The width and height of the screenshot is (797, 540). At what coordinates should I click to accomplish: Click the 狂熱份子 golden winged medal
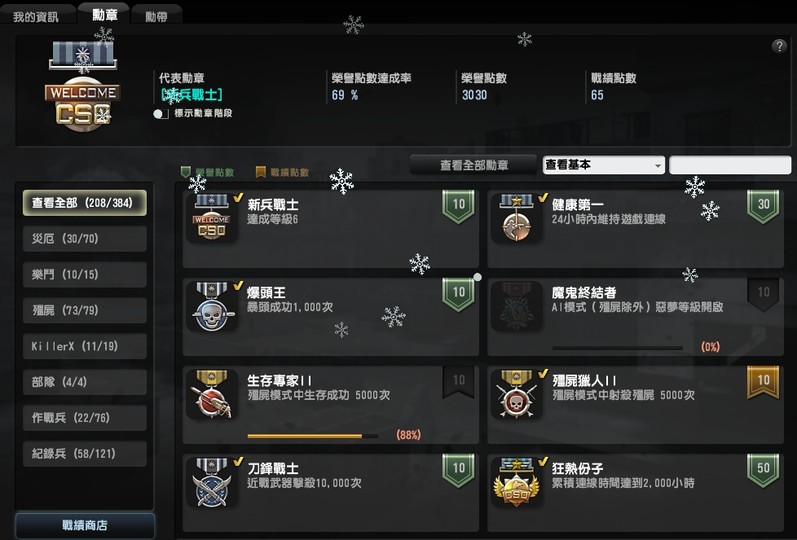pyautogui.click(x=515, y=483)
